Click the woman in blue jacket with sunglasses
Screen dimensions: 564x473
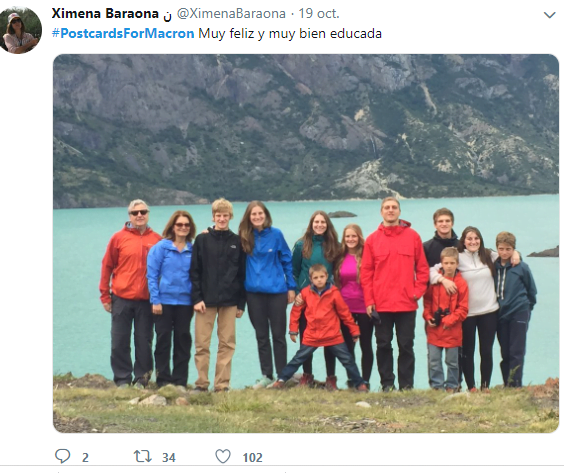click(171, 299)
